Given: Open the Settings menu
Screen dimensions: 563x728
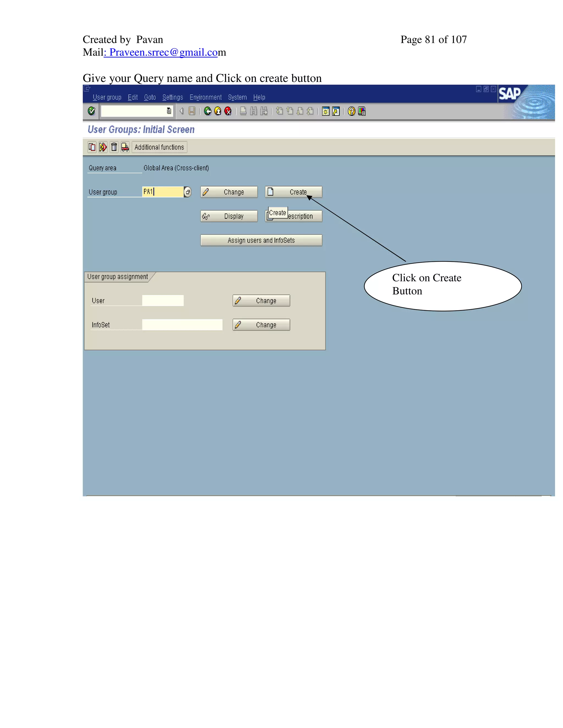Looking at the screenshot, I should tap(172, 97).
